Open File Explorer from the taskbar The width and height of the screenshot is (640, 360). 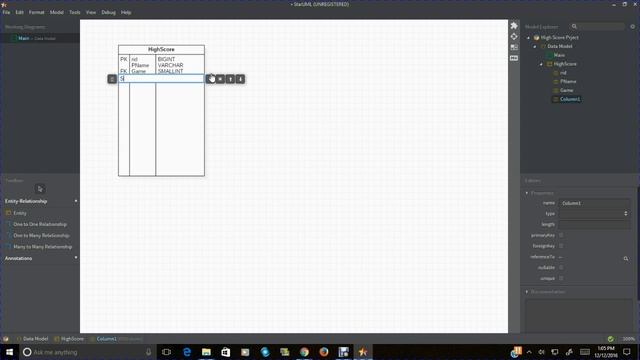pyautogui.click(x=206, y=352)
